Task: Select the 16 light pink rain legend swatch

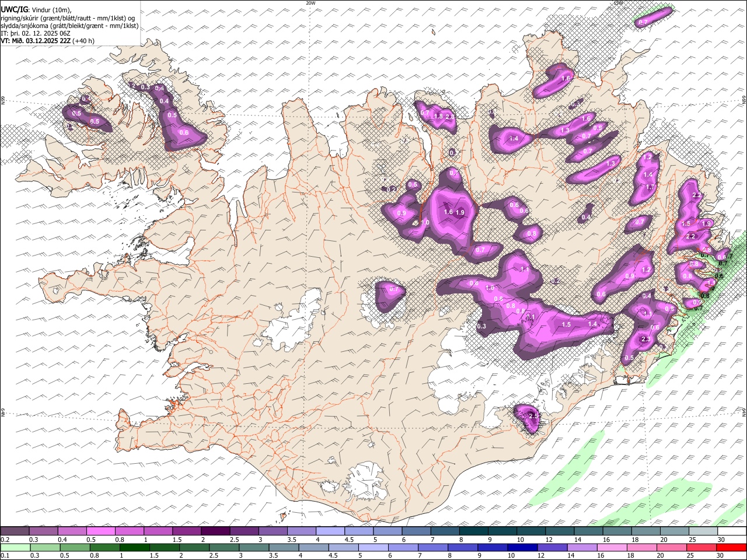Action: pyautogui.click(x=611, y=547)
